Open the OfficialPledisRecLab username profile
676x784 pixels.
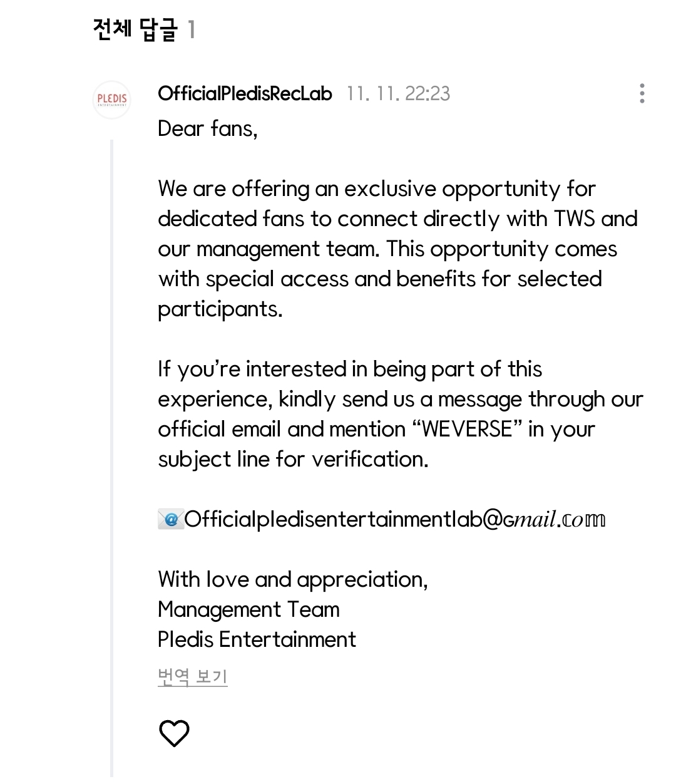[x=245, y=93]
